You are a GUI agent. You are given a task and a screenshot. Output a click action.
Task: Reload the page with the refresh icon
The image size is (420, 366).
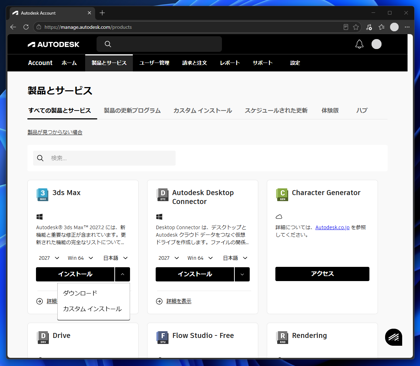click(x=26, y=27)
